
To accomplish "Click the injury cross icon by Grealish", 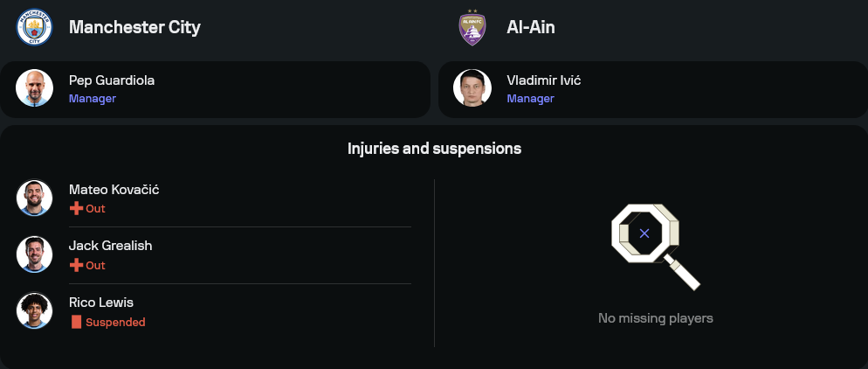I will (x=76, y=266).
